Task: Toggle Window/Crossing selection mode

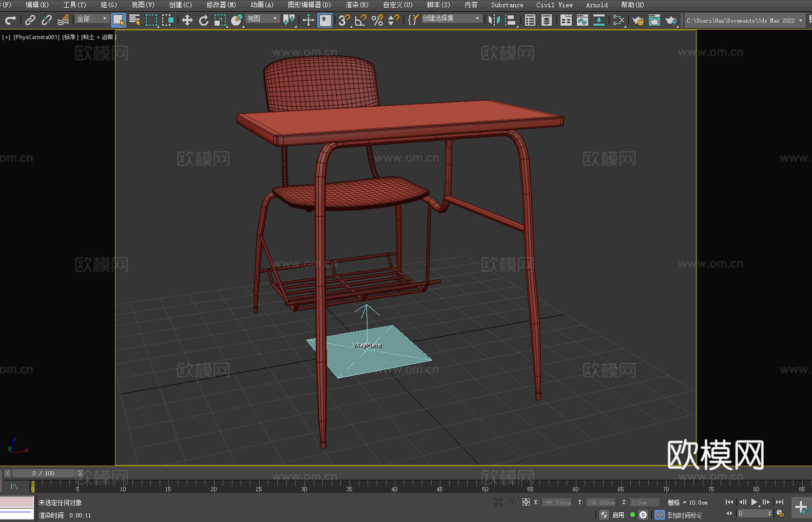Action: [x=168, y=20]
